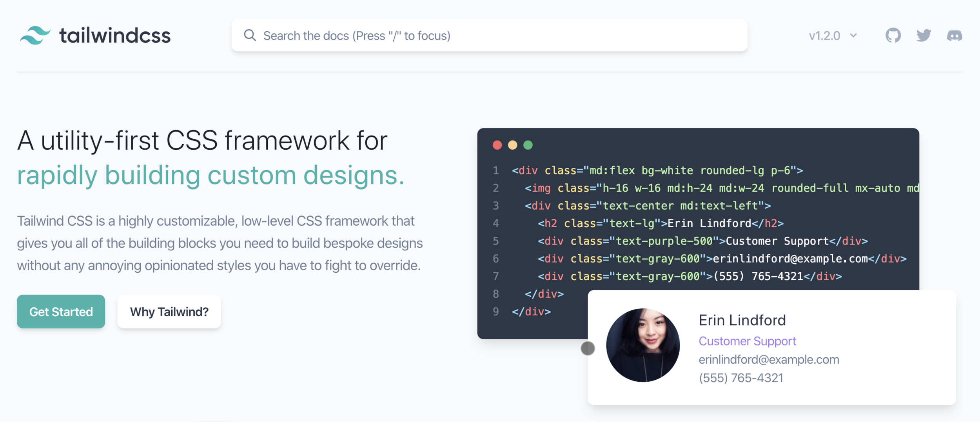Click the red dot in code window

[x=497, y=145]
